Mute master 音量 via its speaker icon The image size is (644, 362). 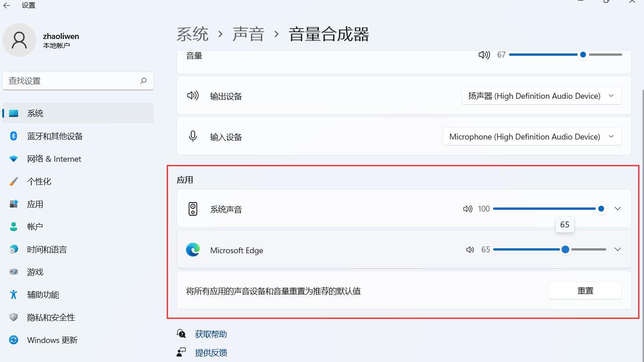[484, 54]
